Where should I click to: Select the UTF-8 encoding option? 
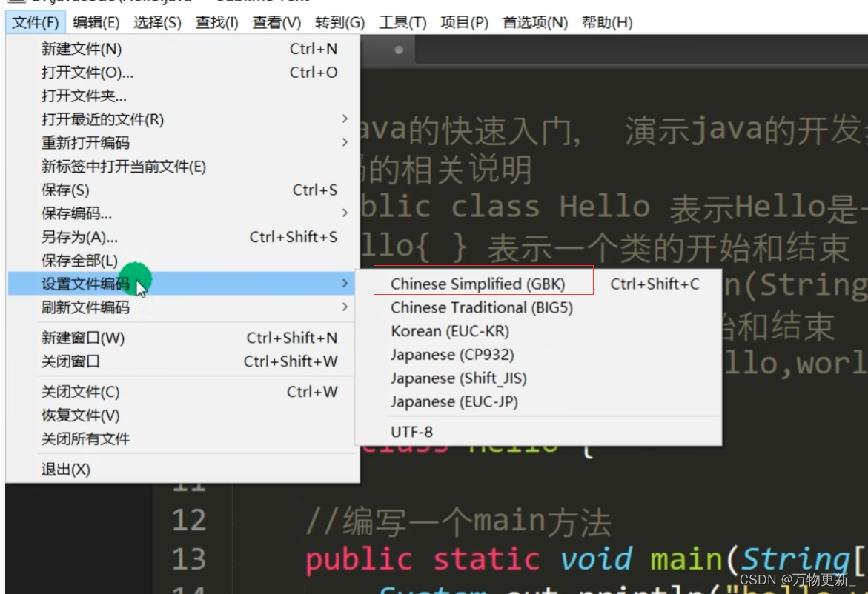(411, 432)
